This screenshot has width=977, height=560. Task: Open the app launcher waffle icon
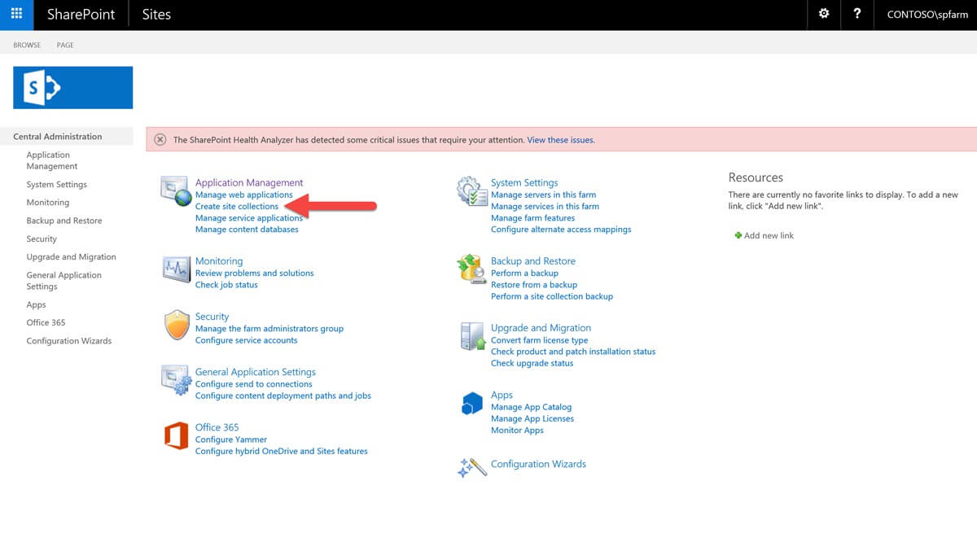[16, 15]
